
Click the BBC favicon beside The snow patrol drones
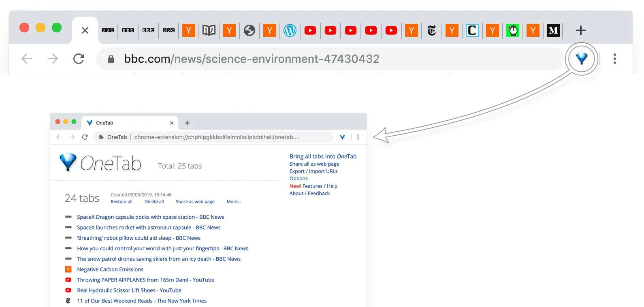click(68, 259)
